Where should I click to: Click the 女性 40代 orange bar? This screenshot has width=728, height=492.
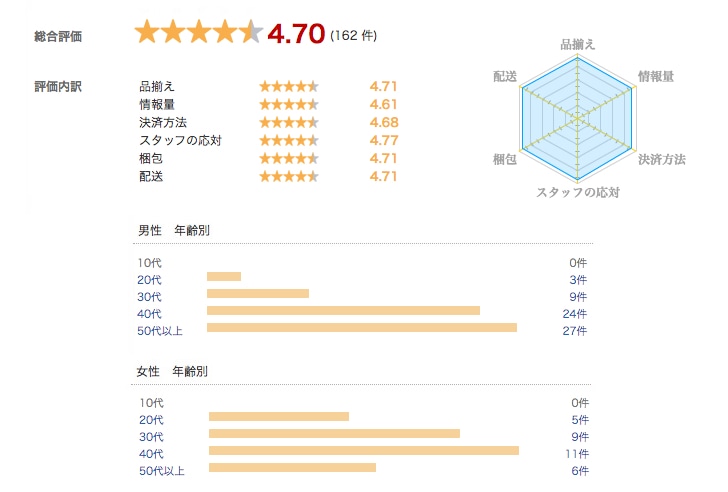[x=363, y=450]
